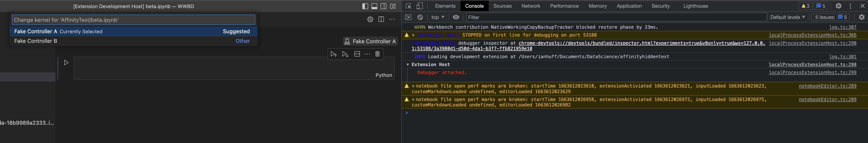Clear the console with the ban icon
The width and height of the screenshot is (868, 143).
click(420, 17)
